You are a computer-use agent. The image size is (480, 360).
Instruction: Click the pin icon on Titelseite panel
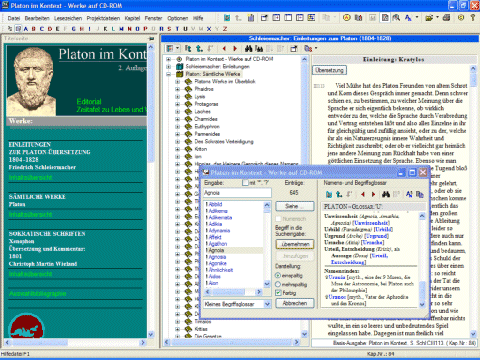(x=152, y=39)
